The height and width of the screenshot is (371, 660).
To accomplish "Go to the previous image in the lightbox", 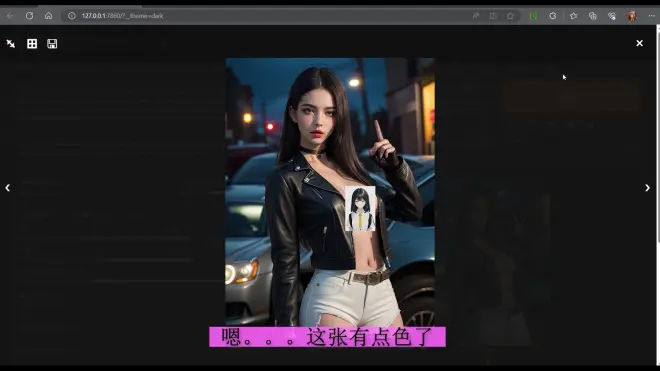I will [8, 188].
